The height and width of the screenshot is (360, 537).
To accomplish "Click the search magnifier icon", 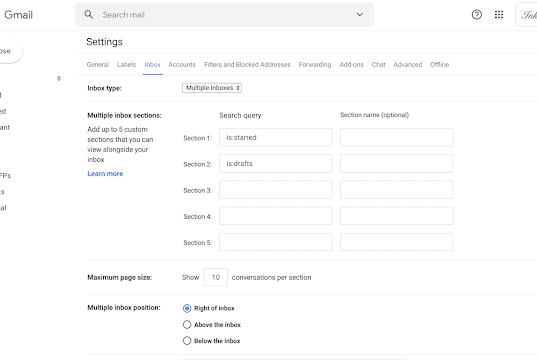I will pyautogui.click(x=89, y=15).
